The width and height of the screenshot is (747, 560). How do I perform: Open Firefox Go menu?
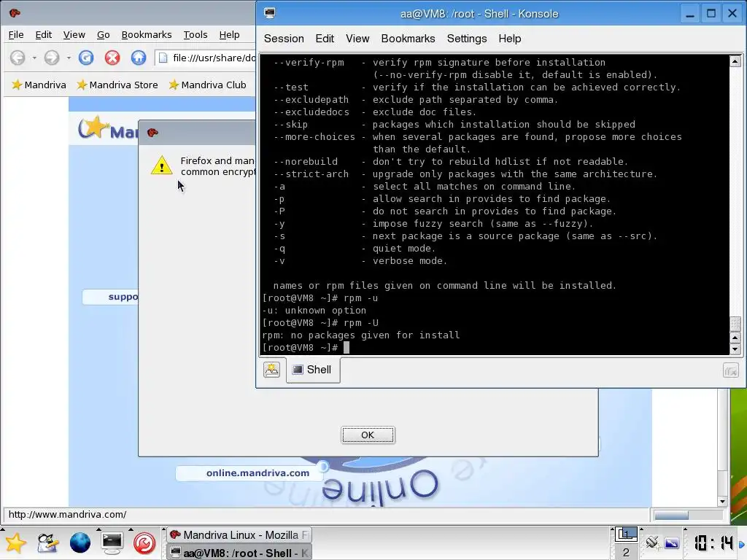104,35
